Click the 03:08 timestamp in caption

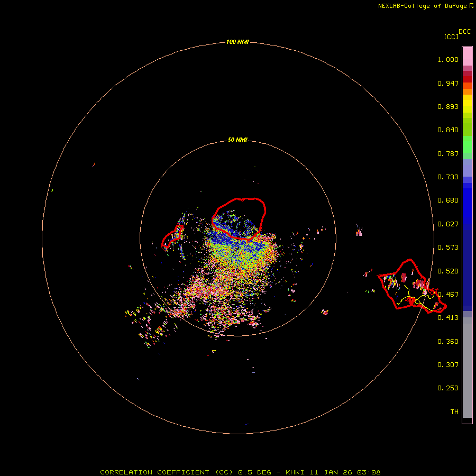[x=369, y=472]
